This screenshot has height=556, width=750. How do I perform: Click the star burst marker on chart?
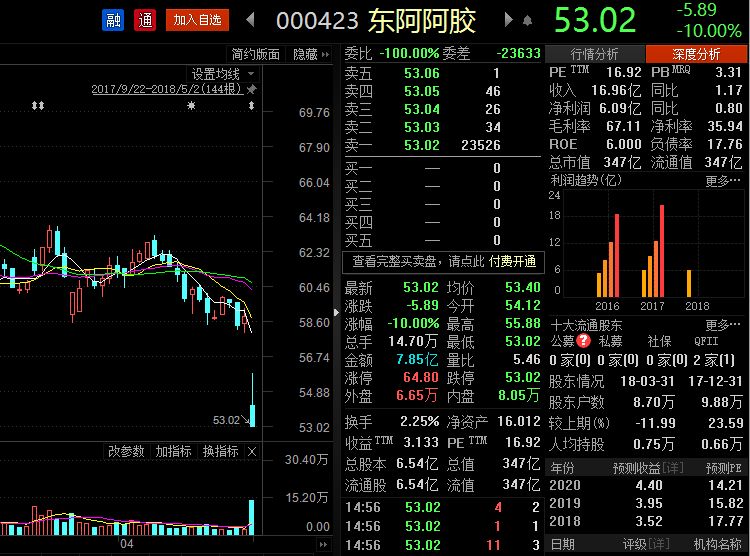tap(191, 105)
